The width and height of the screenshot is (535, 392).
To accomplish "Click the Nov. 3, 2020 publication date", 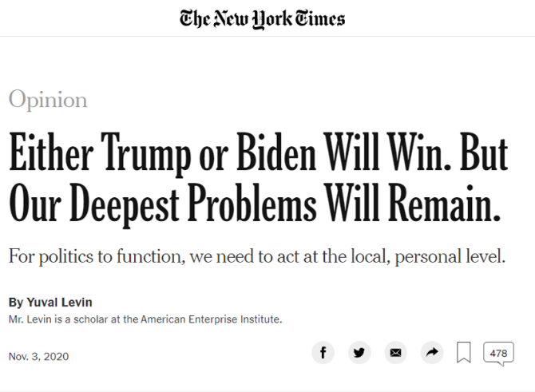I will [x=38, y=355].
